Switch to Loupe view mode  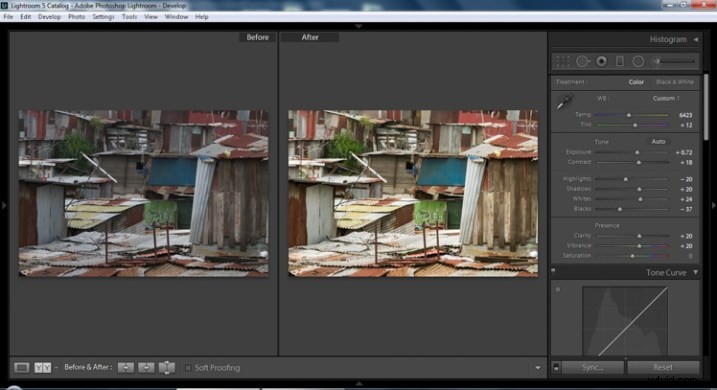(21, 368)
